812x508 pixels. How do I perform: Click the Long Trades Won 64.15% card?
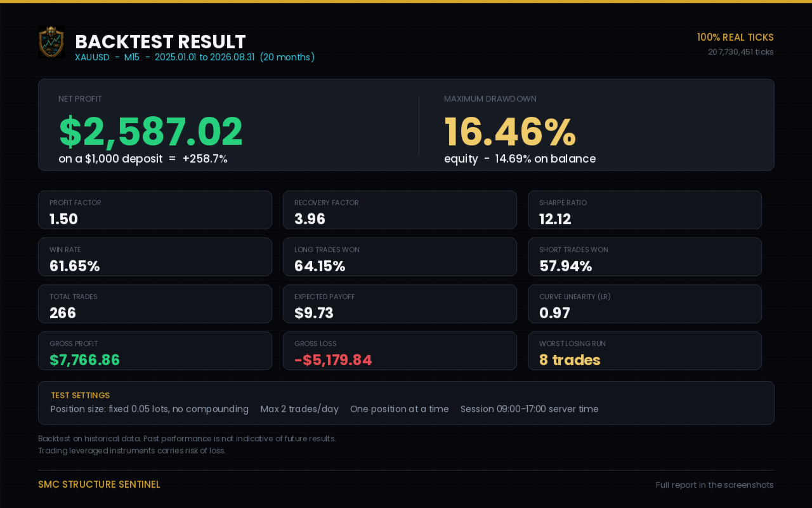point(400,257)
